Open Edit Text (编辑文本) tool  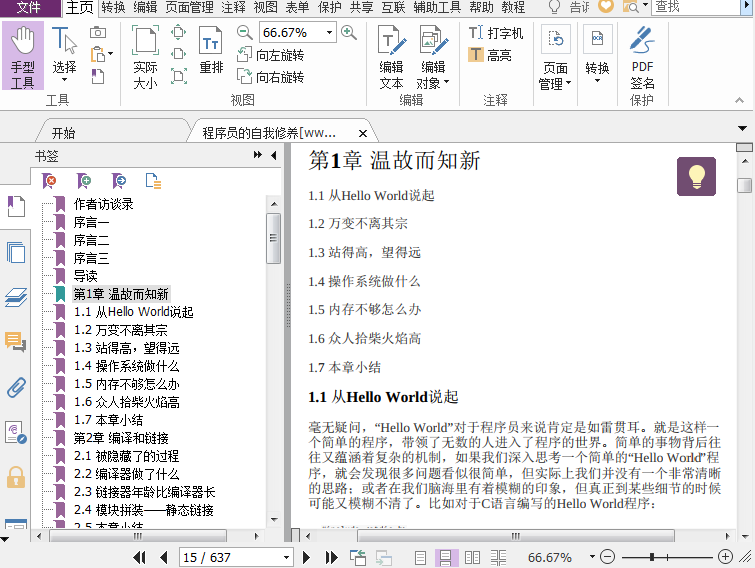(391, 58)
